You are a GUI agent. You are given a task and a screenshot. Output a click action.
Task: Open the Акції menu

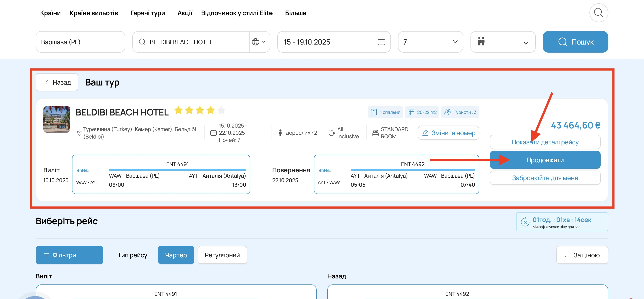(185, 13)
